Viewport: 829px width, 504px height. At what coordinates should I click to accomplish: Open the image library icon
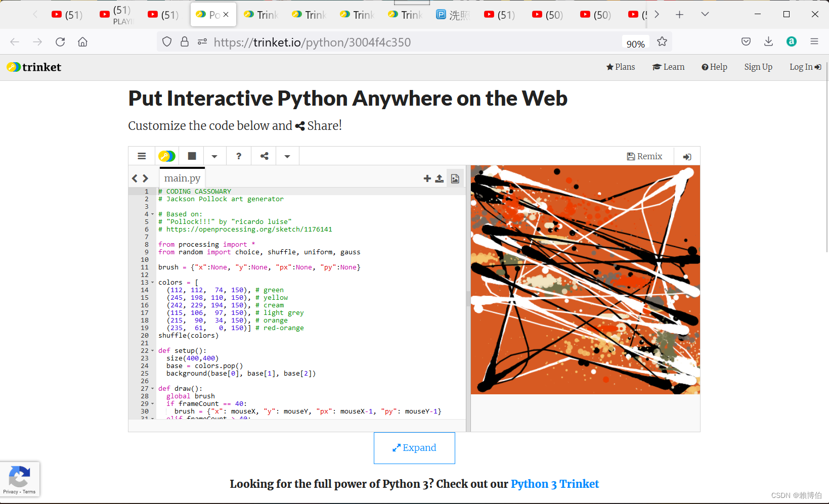coord(455,178)
